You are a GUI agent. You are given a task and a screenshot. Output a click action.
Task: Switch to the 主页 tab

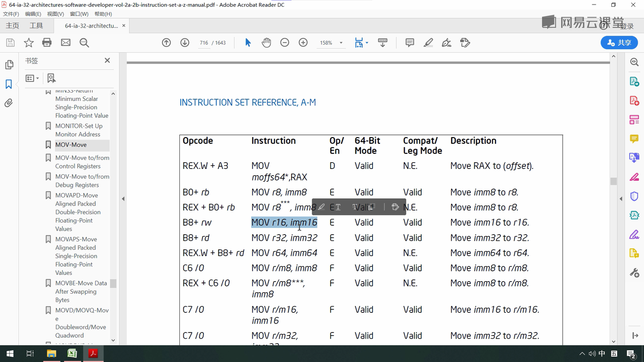pos(13,25)
